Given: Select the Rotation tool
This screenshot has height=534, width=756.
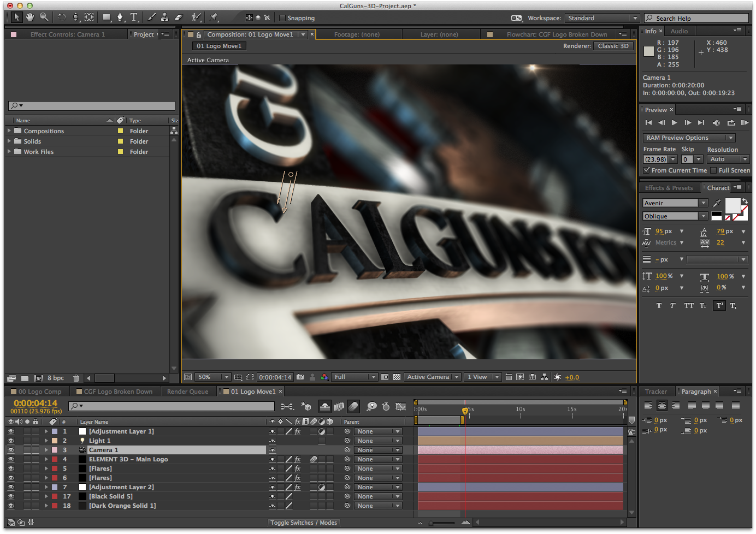Looking at the screenshot, I should pyautogui.click(x=62, y=17).
